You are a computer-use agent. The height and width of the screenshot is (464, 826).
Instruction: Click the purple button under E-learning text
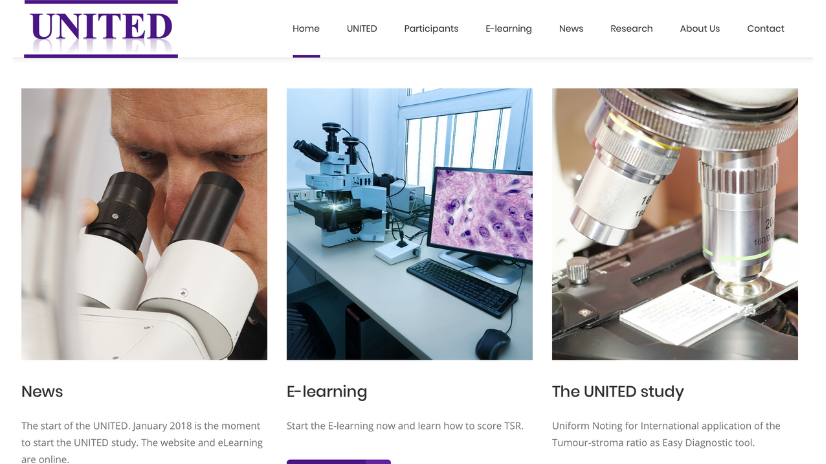339,461
